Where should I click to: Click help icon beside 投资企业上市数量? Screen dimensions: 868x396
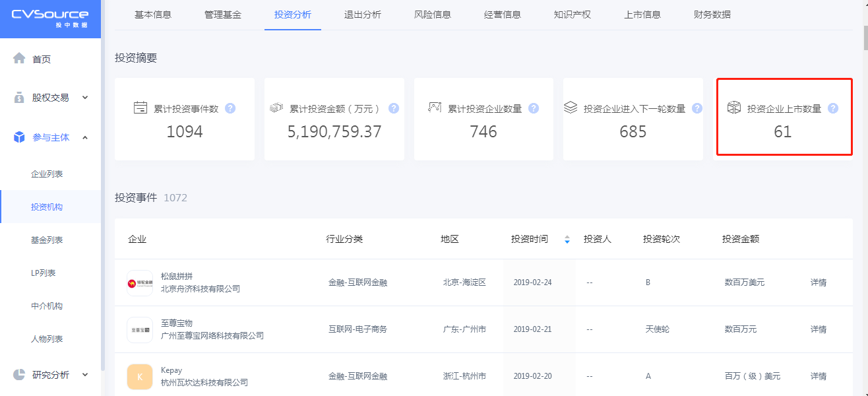click(833, 108)
